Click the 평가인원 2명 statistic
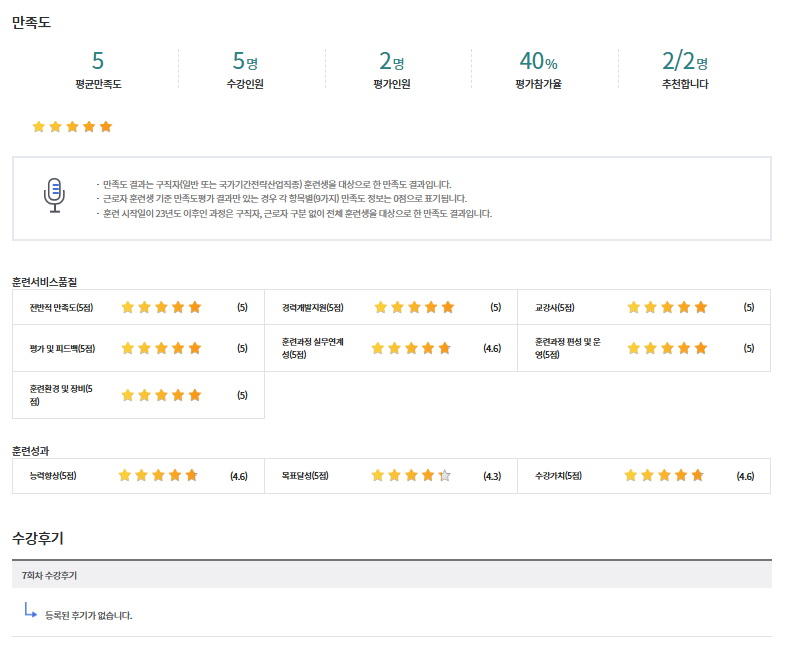The height and width of the screenshot is (650, 785). [x=391, y=70]
